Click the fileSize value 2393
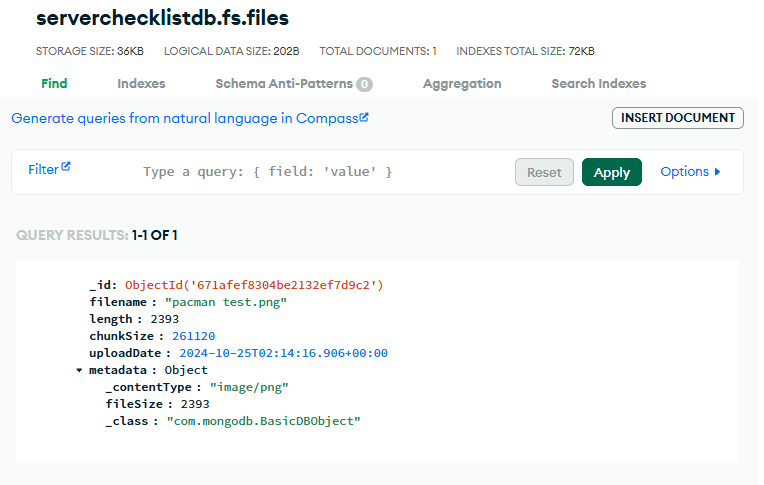 [195, 405]
